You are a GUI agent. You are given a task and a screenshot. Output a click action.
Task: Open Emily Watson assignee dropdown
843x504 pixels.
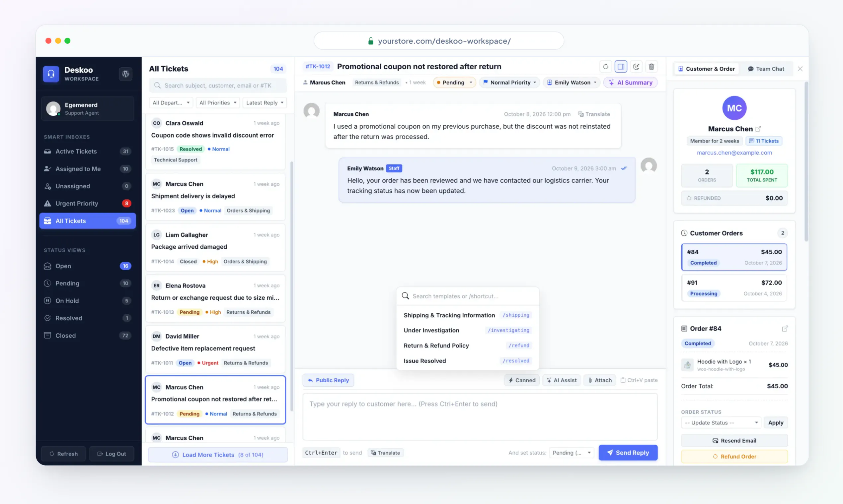point(572,83)
